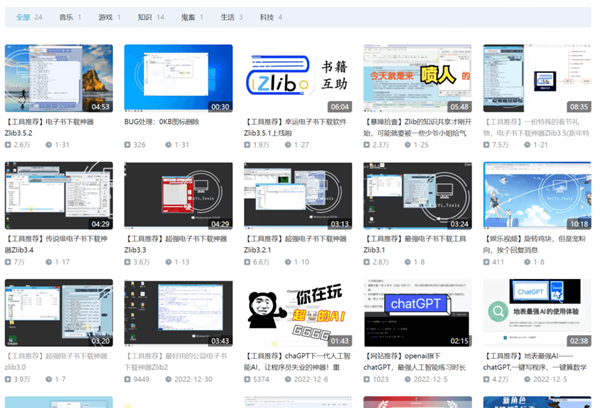Image resolution: width=600 pixels, height=408 pixels.
Task: Open the 地表最强AI的使用体验 thumbnail
Action: [x=537, y=313]
